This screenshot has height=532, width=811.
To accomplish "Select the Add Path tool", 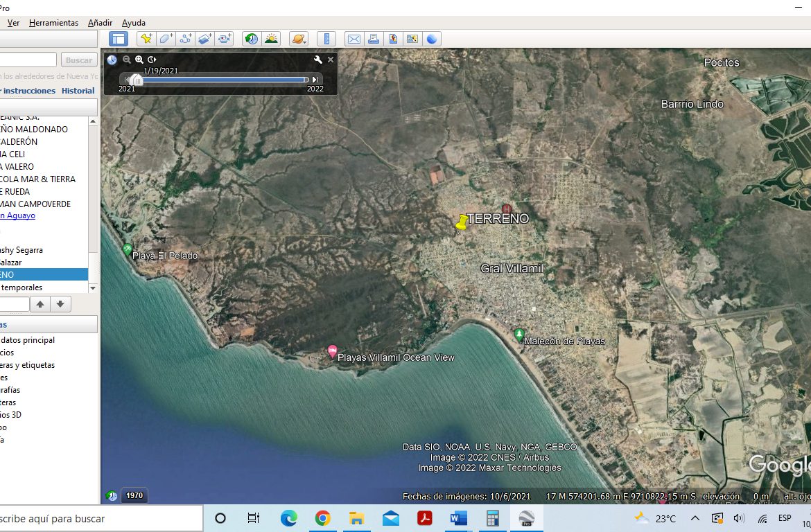I will point(185,39).
